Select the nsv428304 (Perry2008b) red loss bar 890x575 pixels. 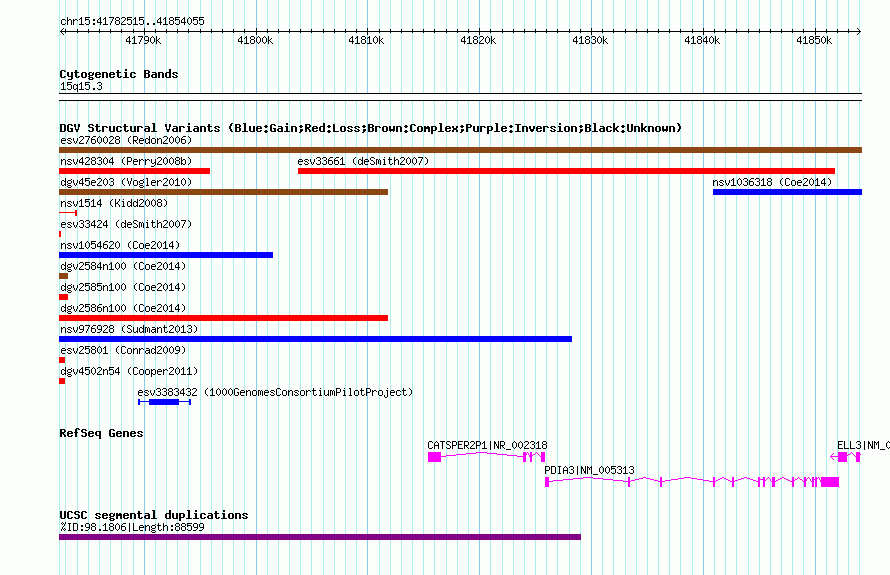pyautogui.click(x=135, y=171)
